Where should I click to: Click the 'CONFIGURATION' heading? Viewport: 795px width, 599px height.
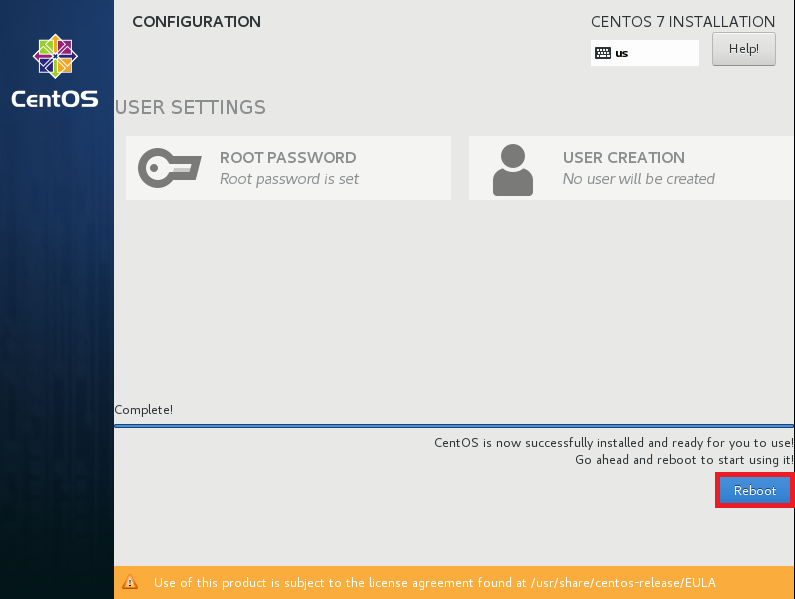pyautogui.click(x=196, y=22)
